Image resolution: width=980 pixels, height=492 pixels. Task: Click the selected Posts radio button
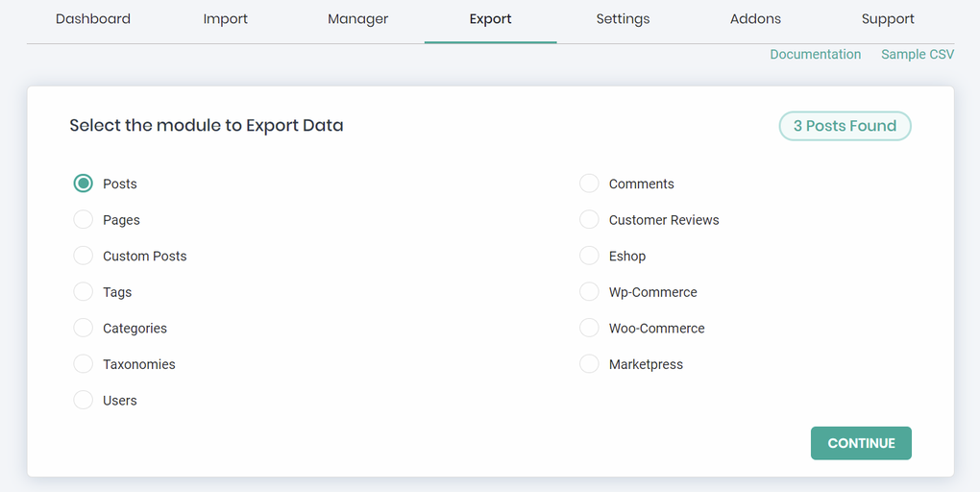84,184
